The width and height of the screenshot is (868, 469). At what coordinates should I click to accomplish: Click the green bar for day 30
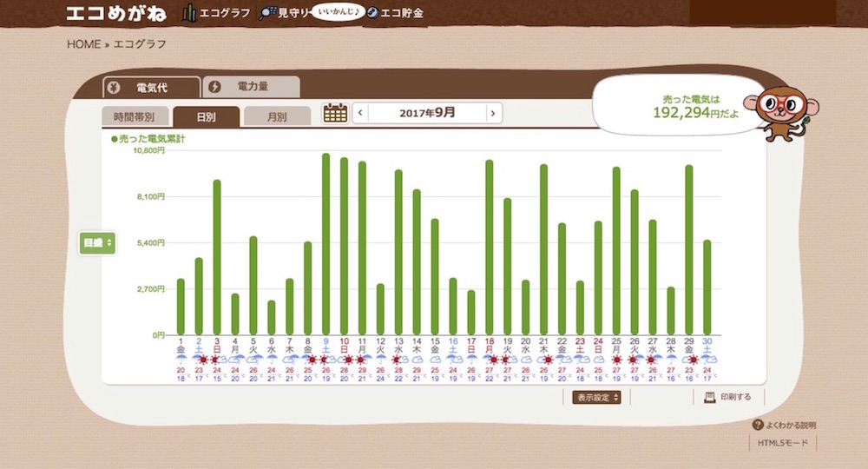click(x=707, y=287)
